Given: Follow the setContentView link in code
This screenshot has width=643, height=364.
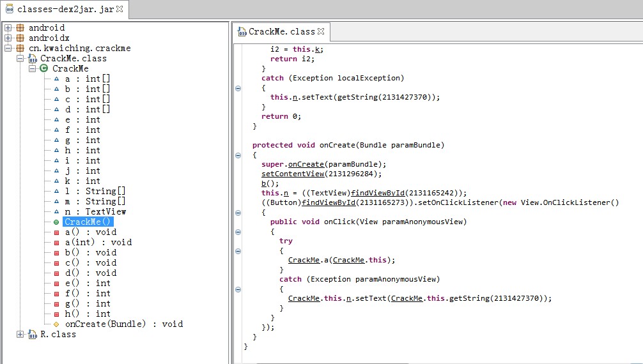Looking at the screenshot, I should (x=293, y=174).
